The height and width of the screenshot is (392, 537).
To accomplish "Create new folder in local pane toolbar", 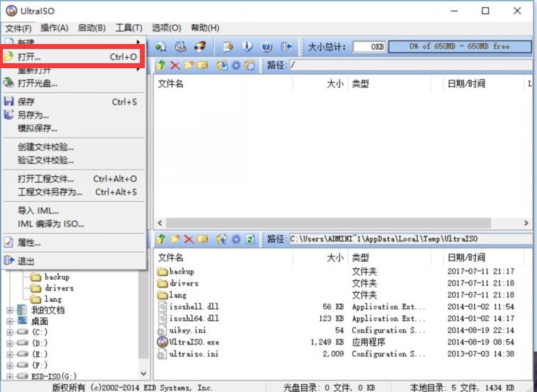I will (175, 239).
